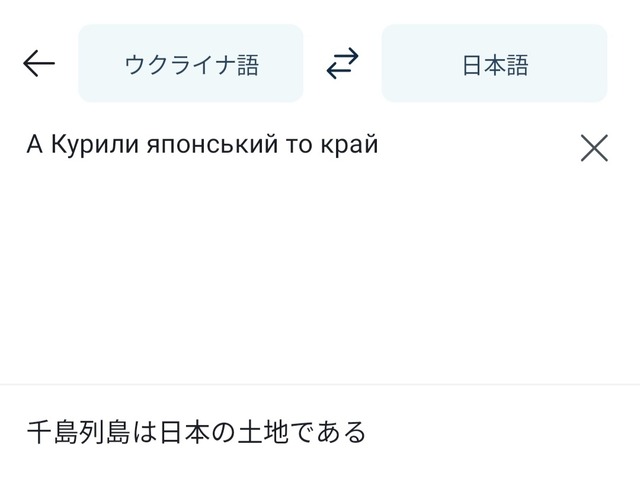This screenshot has width=640, height=479.
Task: Tap the は particle in the translation output
Action: 145,432
